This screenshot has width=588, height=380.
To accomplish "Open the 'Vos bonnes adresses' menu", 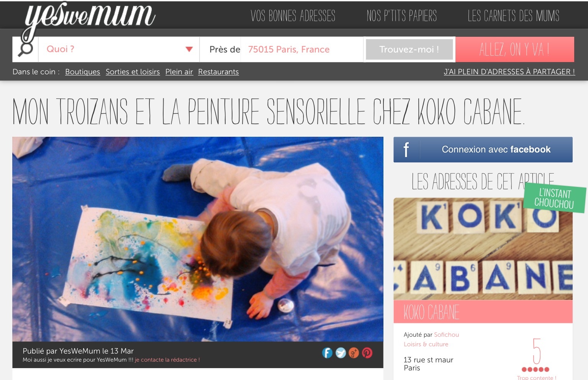I will coord(293,16).
